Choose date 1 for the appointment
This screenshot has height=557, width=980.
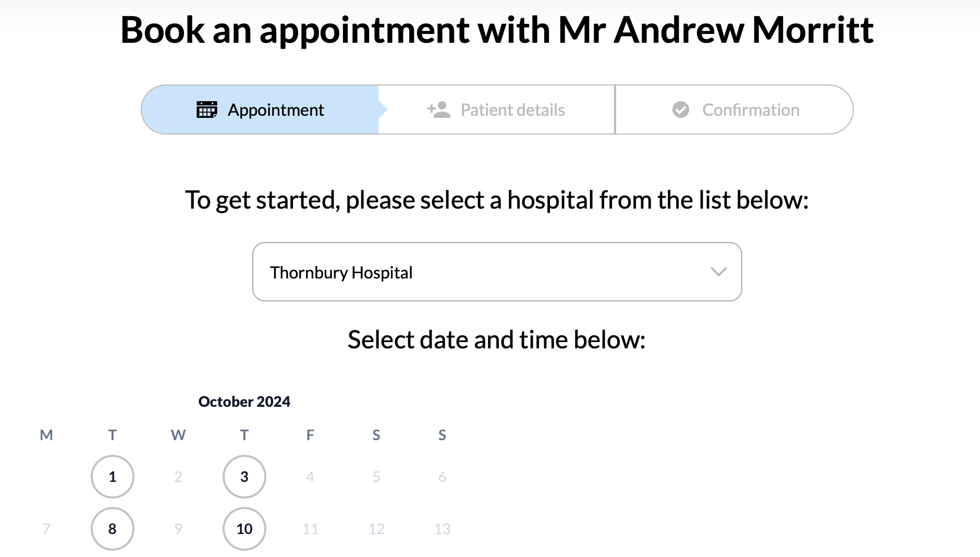[112, 476]
